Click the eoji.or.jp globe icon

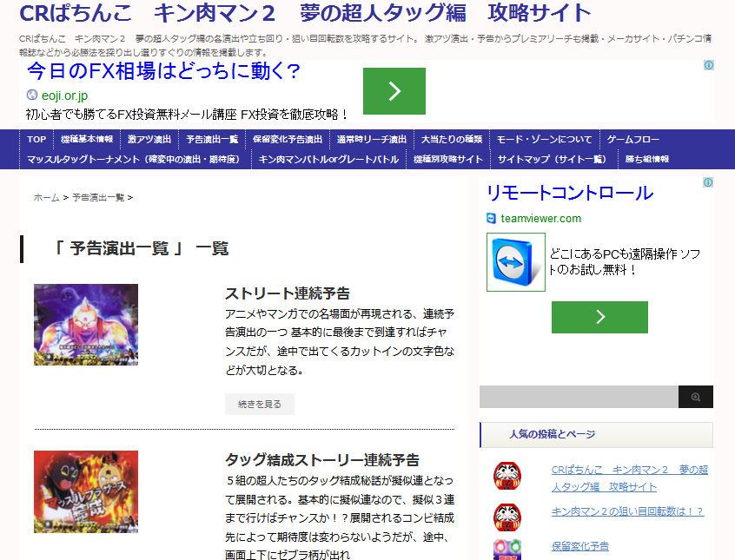click(32, 96)
